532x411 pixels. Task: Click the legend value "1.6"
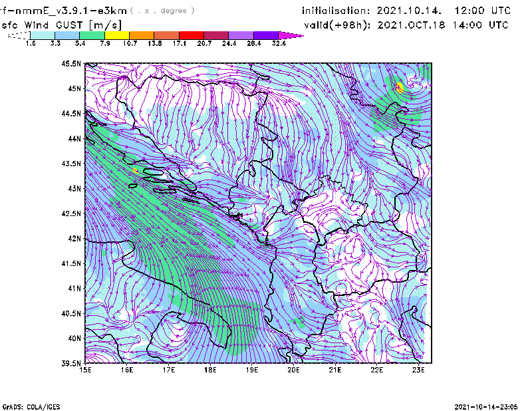pyautogui.click(x=31, y=43)
